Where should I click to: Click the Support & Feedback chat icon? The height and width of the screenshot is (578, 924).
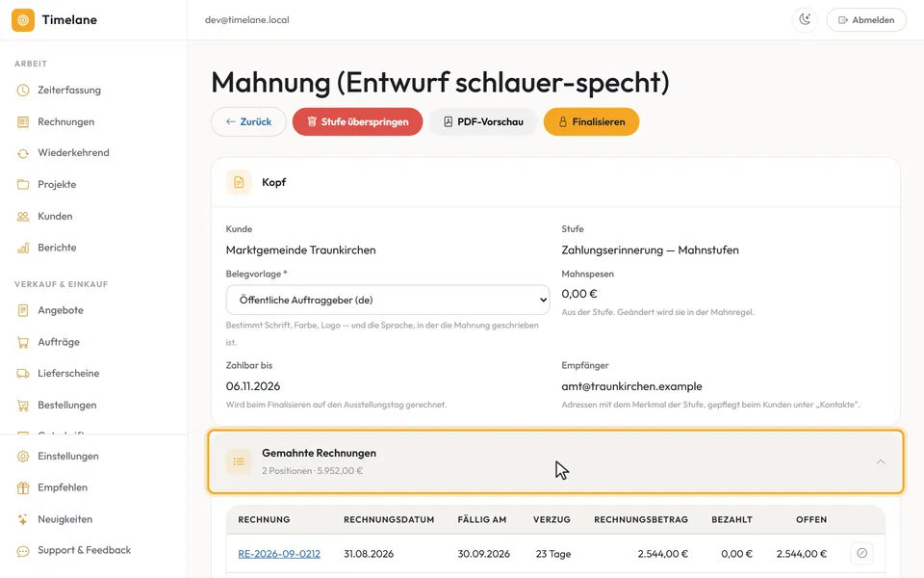click(x=23, y=551)
